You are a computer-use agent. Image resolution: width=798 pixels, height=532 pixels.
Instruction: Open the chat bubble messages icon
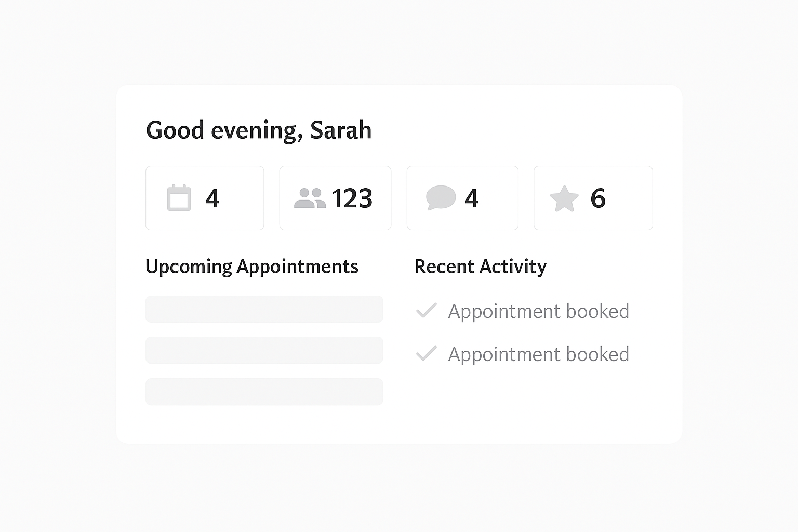coord(441,198)
